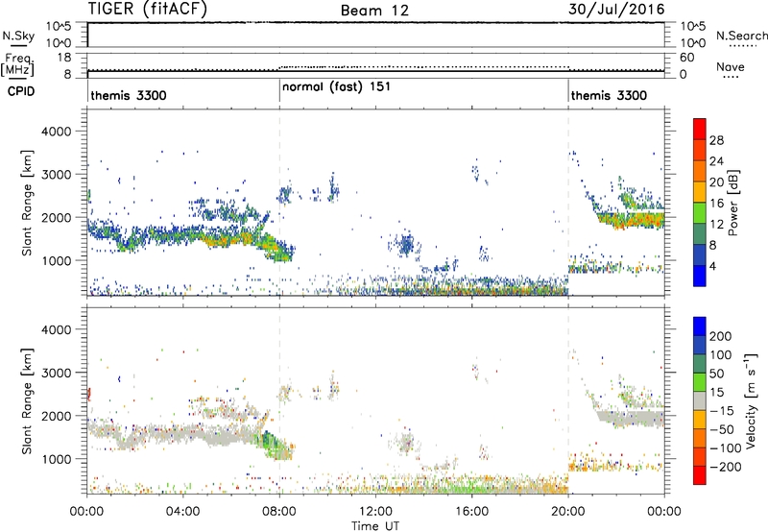The height and width of the screenshot is (532, 768).
Task: Click the 'Nave' legend label
Action: click(x=731, y=67)
